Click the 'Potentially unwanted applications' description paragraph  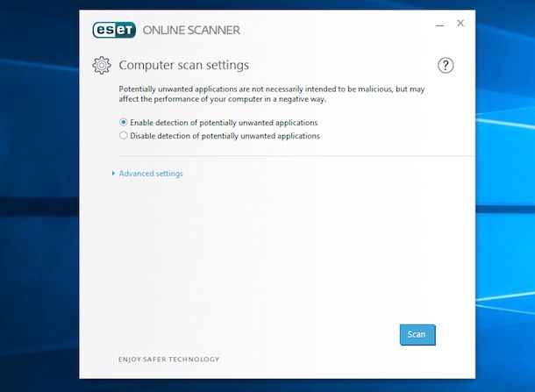click(272, 94)
